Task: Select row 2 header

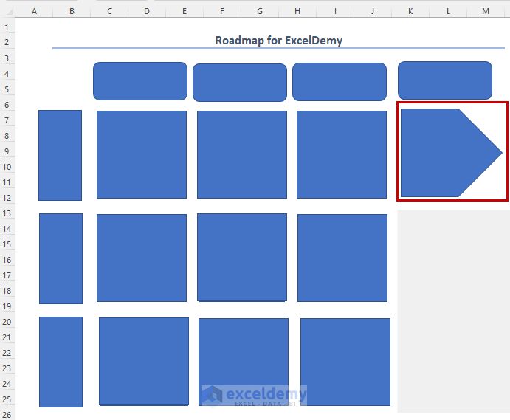Action: pyautogui.click(x=7, y=42)
